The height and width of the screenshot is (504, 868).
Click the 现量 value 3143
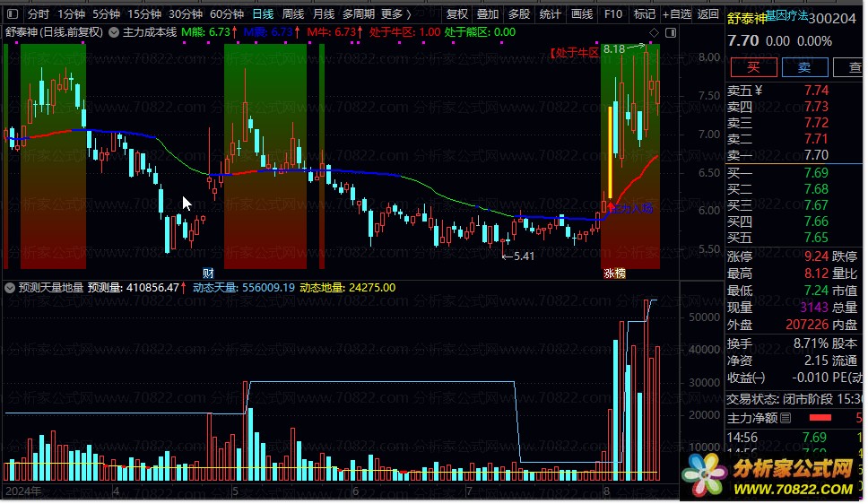click(814, 308)
